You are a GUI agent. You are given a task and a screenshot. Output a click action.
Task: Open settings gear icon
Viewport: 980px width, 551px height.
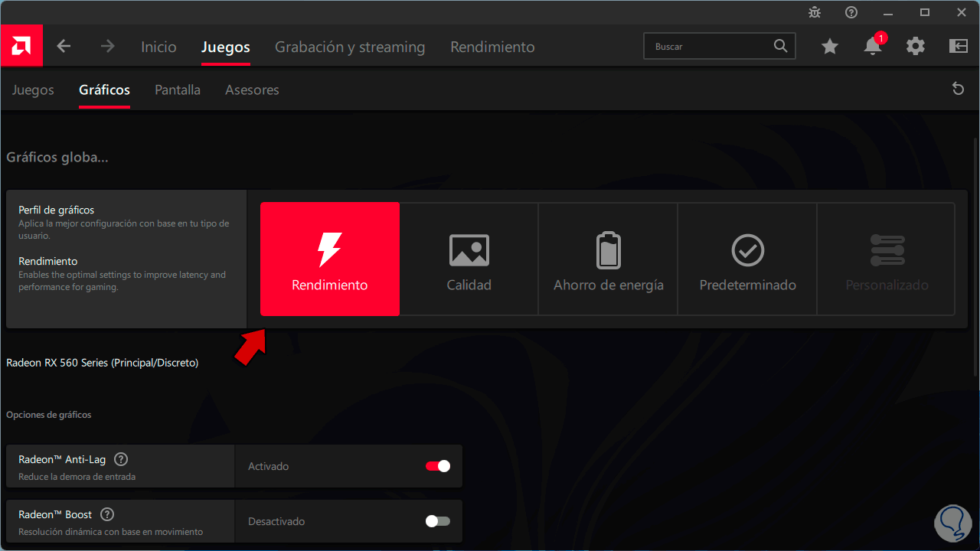coord(916,47)
